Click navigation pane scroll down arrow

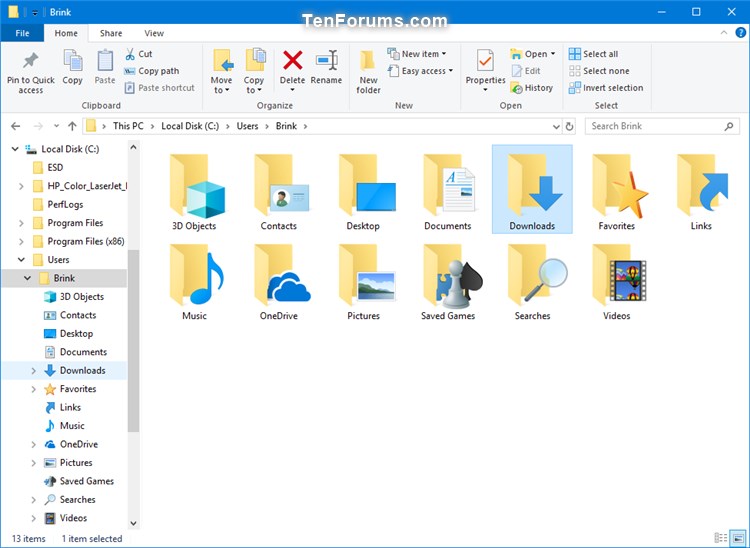(x=133, y=524)
